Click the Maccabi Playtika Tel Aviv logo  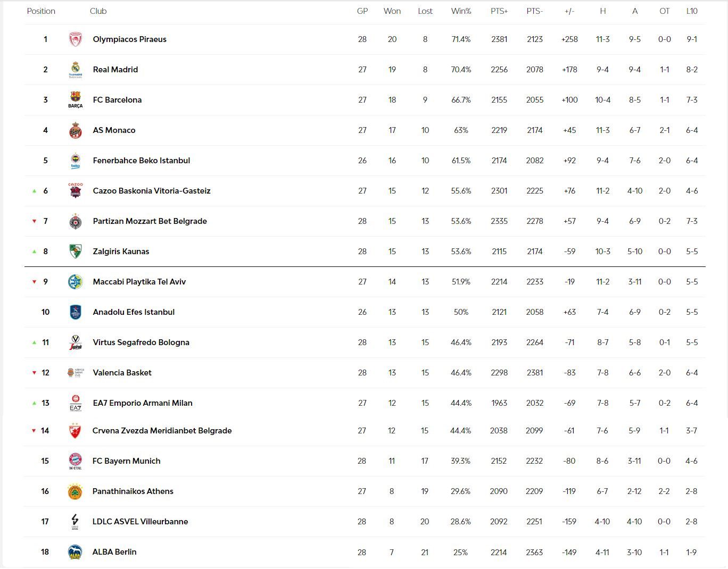76,282
